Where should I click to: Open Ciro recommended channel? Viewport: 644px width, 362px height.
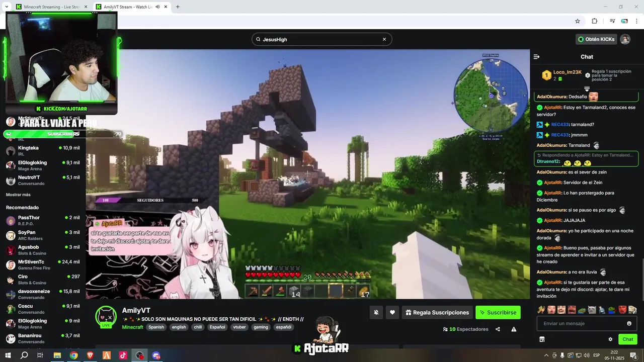point(43,280)
